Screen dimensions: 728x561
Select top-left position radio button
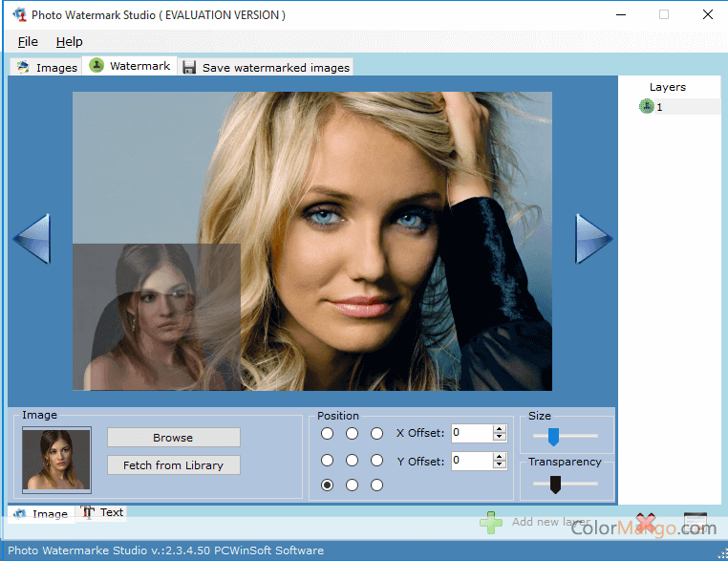pos(328,433)
